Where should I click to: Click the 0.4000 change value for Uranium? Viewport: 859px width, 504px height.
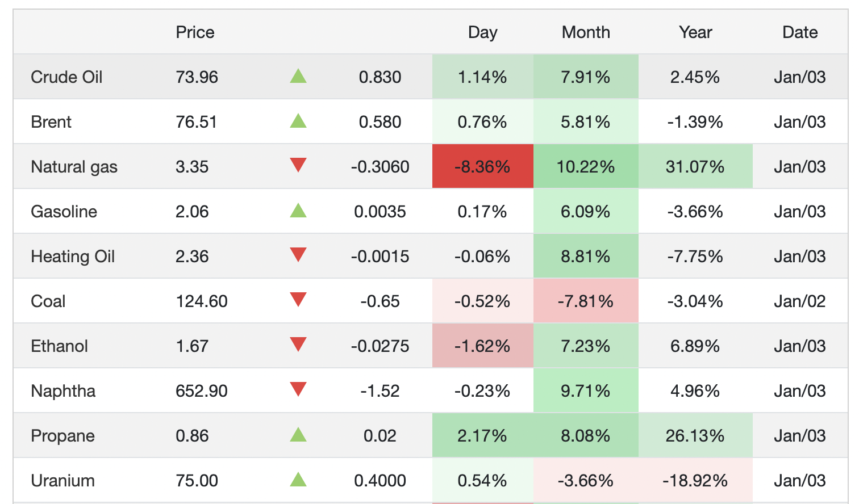(x=380, y=481)
